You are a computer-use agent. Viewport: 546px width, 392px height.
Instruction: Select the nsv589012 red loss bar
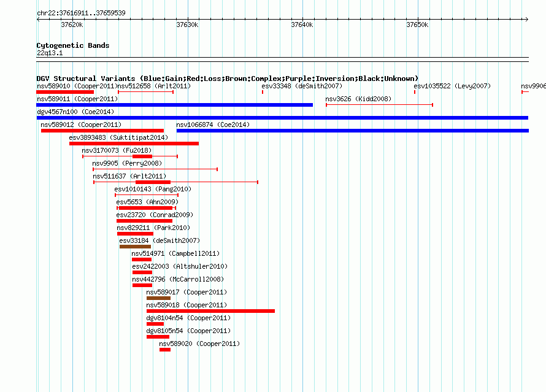(x=102, y=131)
